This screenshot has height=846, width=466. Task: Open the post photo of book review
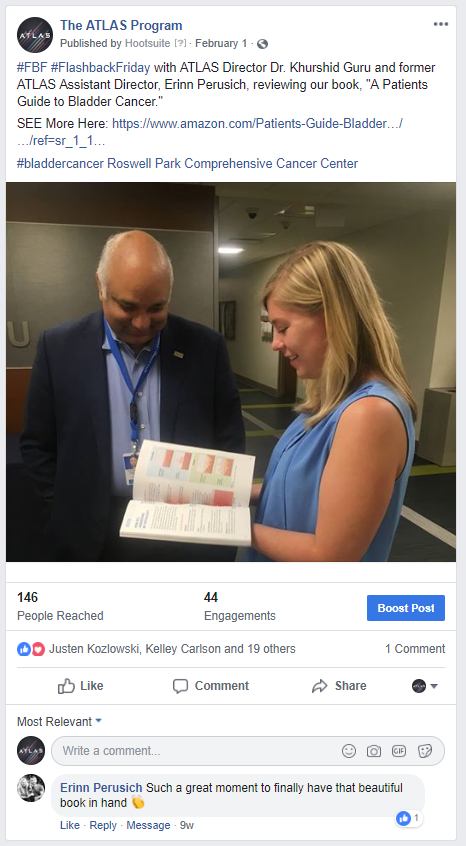point(231,372)
